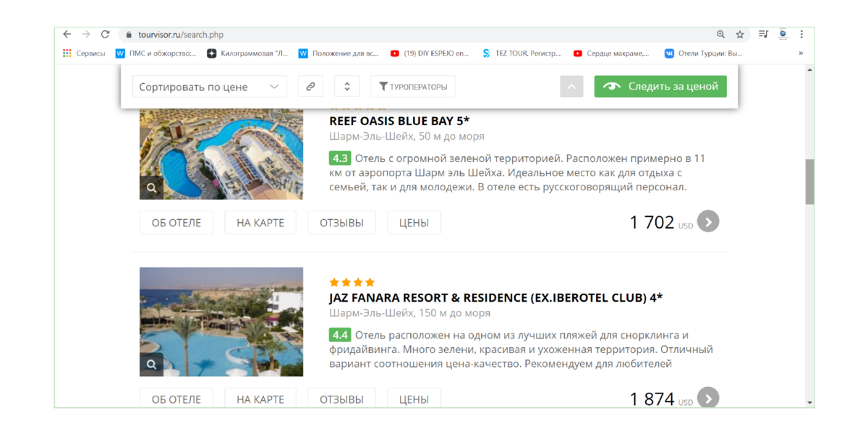This screenshot has height=434, width=868.
Task: Open НА КАРТЕ tab for Jaz Fanara
Action: [x=260, y=399]
